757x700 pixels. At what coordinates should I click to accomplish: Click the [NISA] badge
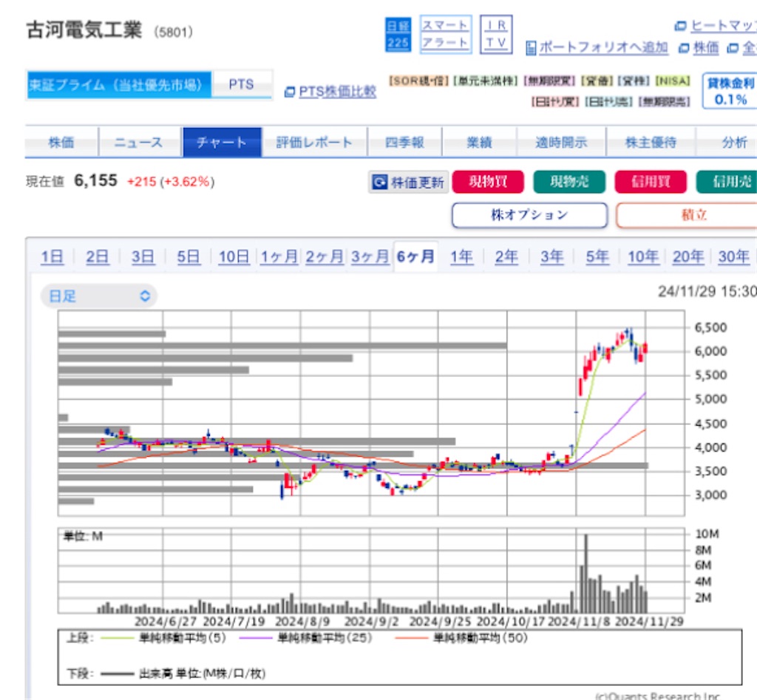pyautogui.click(x=673, y=81)
